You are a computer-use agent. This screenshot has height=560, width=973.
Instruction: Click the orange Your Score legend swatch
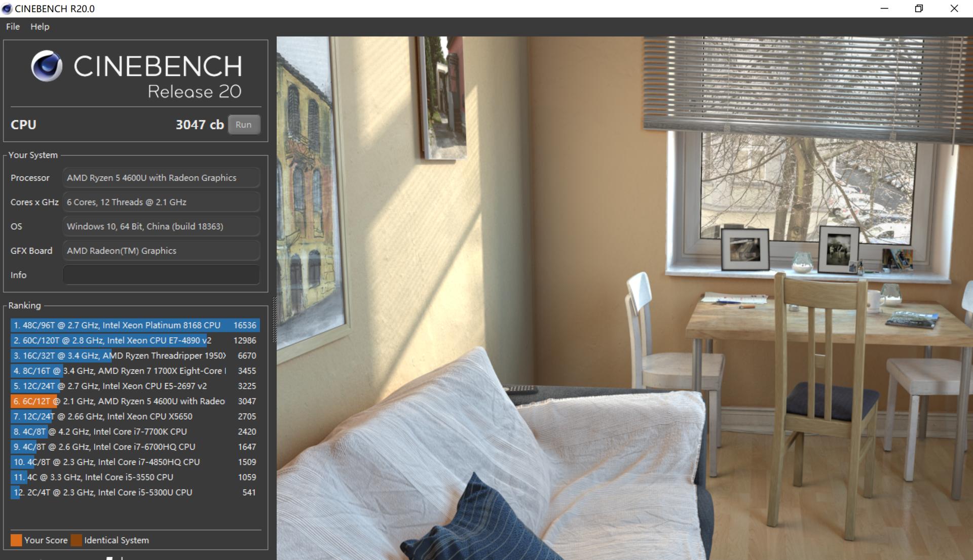[16, 540]
